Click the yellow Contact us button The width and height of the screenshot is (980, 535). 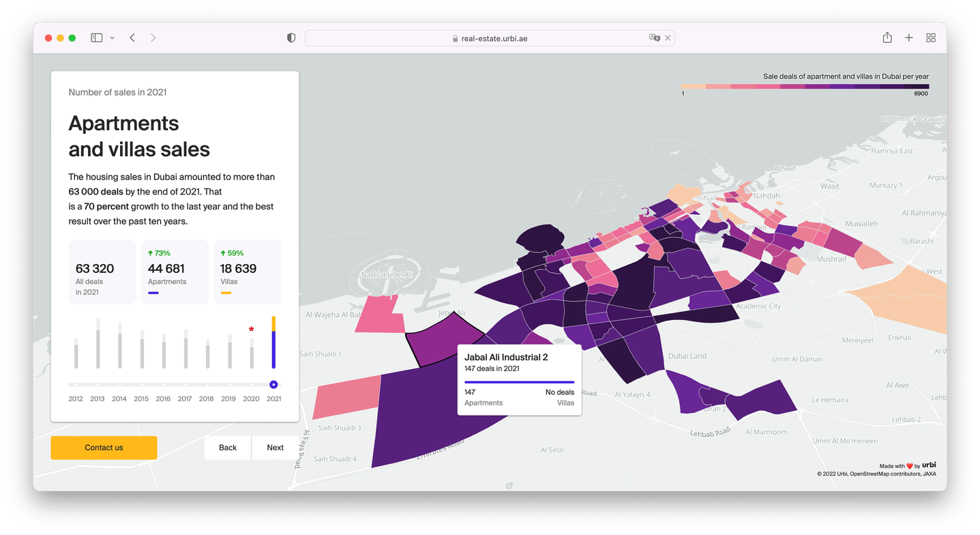click(104, 448)
